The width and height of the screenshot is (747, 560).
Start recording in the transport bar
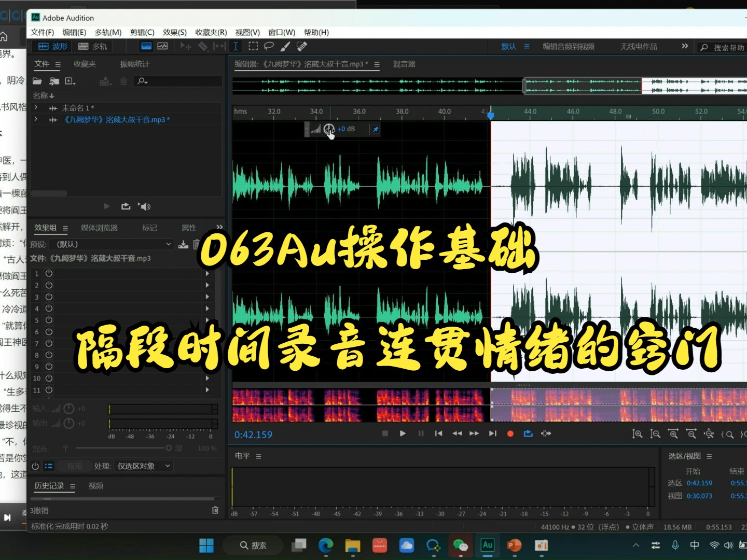(510, 433)
